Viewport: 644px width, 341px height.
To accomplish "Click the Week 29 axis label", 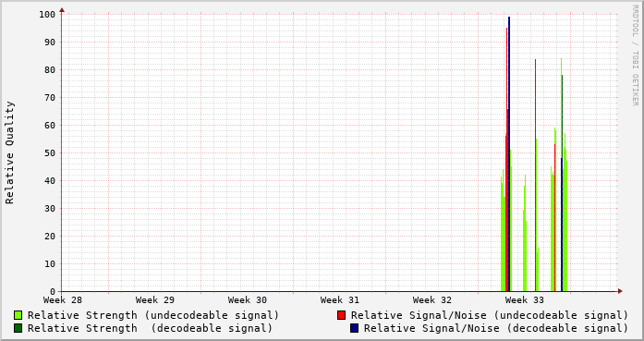I will coord(155,300).
